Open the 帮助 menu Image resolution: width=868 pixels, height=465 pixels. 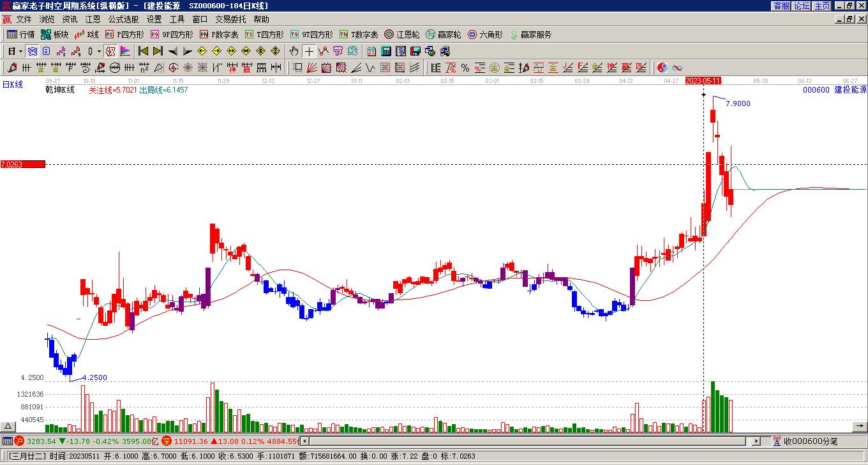(x=261, y=20)
